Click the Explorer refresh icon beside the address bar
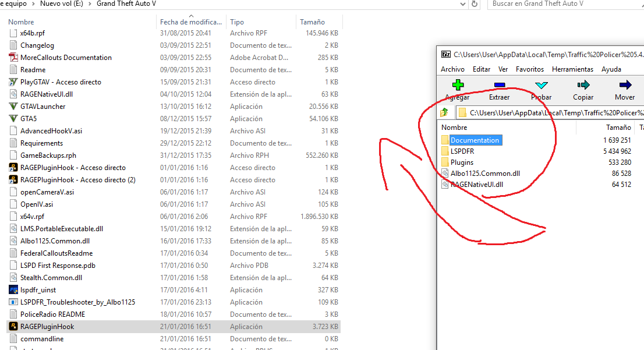This screenshot has height=350, width=644. [x=475, y=3]
